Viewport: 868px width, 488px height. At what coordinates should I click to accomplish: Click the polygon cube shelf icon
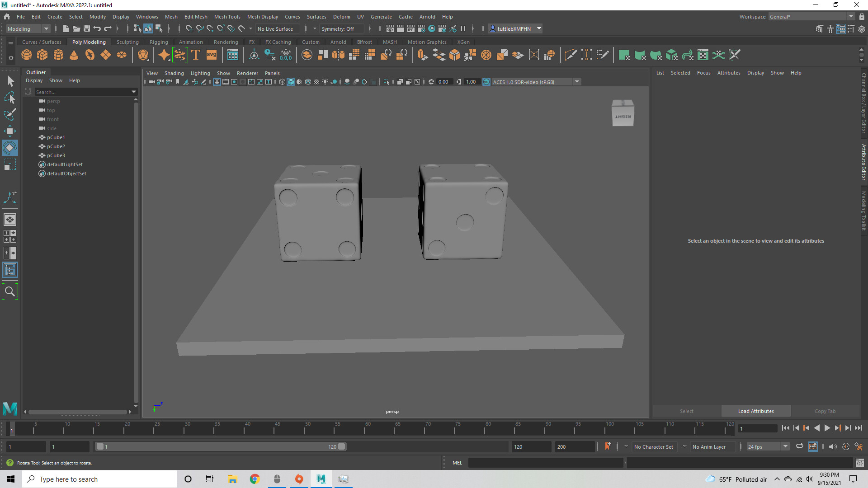[42, 55]
